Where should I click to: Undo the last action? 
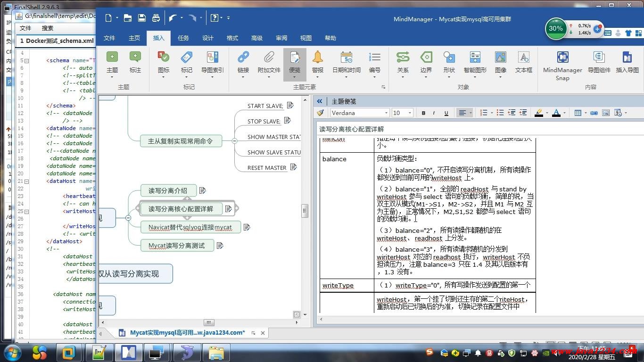point(173,18)
